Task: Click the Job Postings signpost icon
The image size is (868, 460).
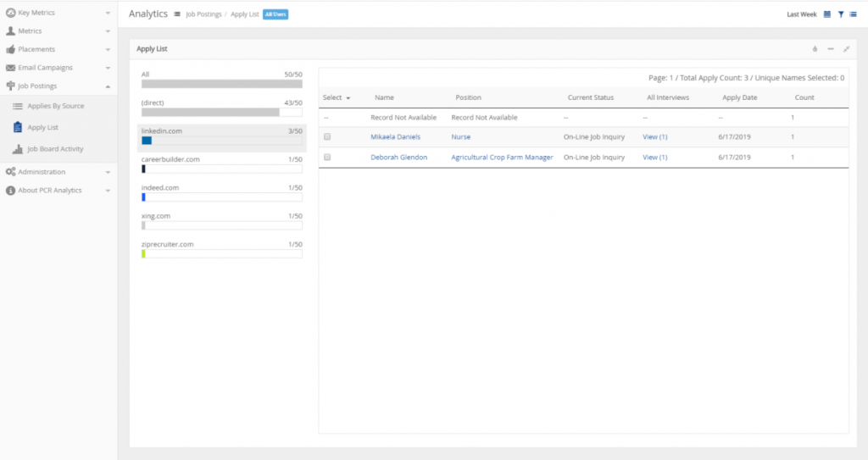Action: coord(10,86)
